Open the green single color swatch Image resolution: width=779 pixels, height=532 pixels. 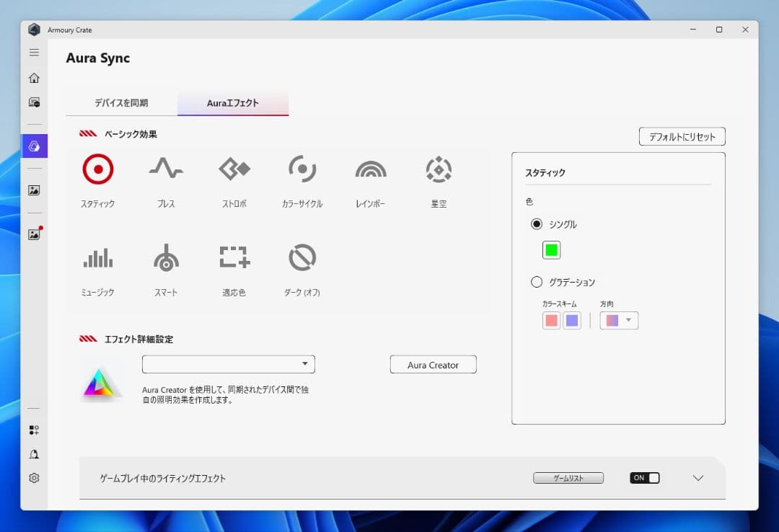[x=552, y=249]
